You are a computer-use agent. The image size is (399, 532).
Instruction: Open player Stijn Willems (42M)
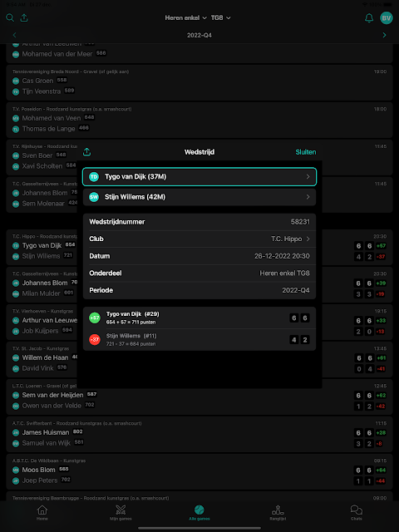[x=199, y=197]
